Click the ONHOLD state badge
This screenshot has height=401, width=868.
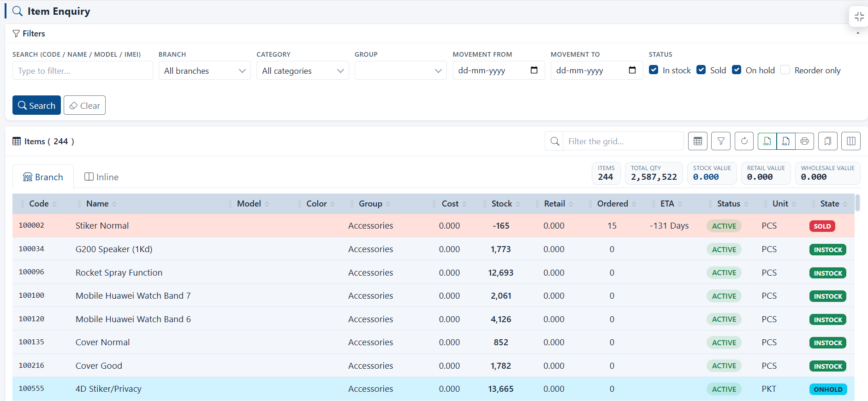pyautogui.click(x=828, y=389)
